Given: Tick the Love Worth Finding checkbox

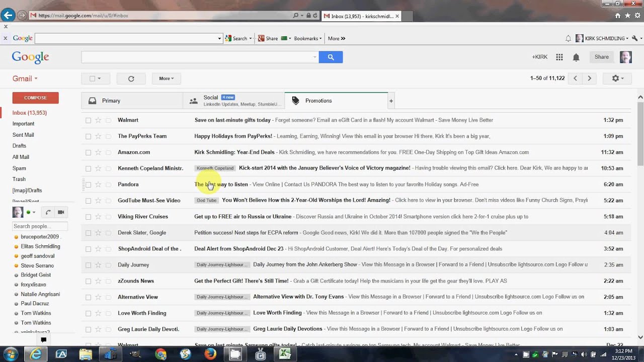Looking at the screenshot, I should pyautogui.click(x=89, y=313).
